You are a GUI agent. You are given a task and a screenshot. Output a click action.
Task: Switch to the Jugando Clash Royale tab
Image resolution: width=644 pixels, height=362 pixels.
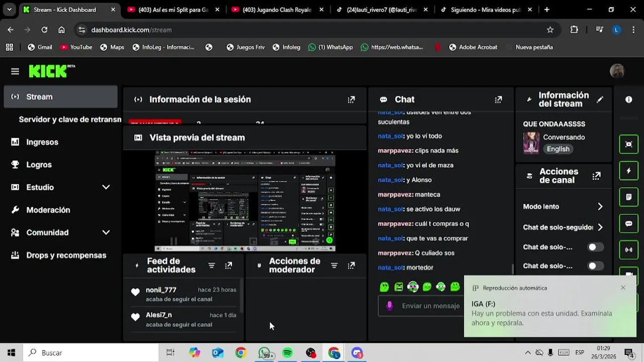[276, 10]
